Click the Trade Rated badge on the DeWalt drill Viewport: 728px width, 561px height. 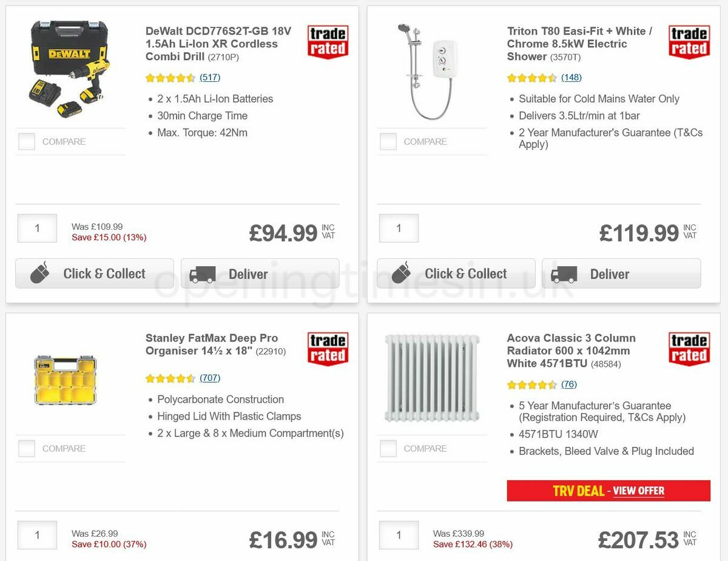327,40
